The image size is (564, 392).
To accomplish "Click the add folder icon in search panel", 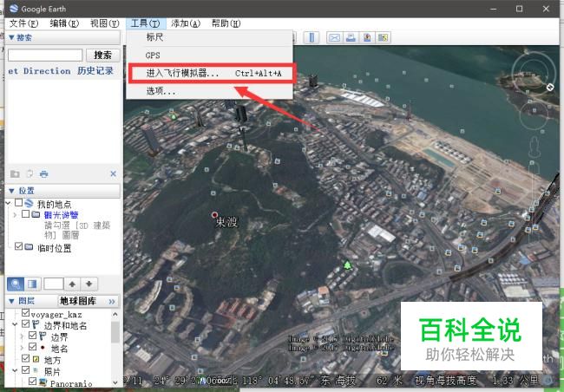I will [x=15, y=174].
